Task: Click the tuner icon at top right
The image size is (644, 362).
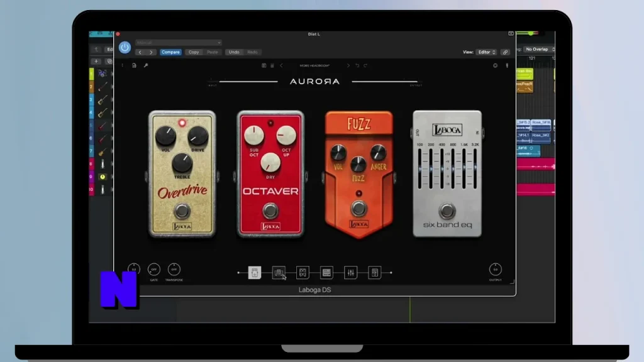Action: coord(507,65)
